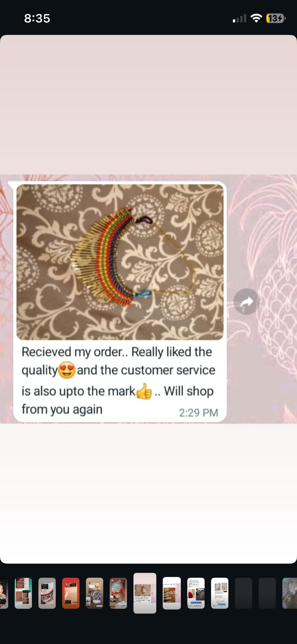Tap the battery charging indicator

(x=276, y=18)
